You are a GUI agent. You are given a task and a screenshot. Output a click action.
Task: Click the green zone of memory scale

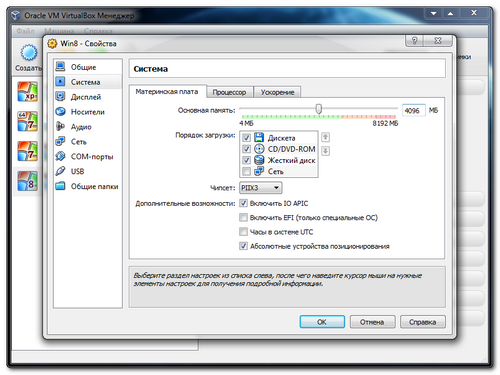(292, 117)
